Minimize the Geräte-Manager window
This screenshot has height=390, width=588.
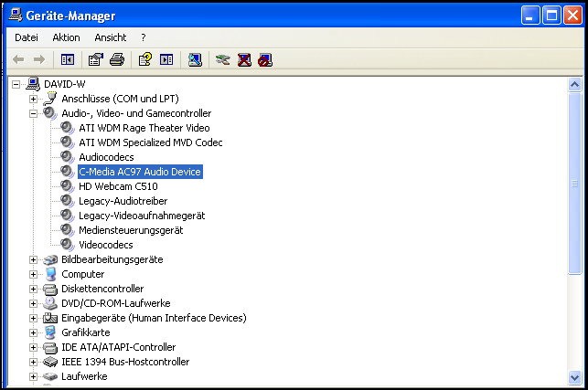530,16
